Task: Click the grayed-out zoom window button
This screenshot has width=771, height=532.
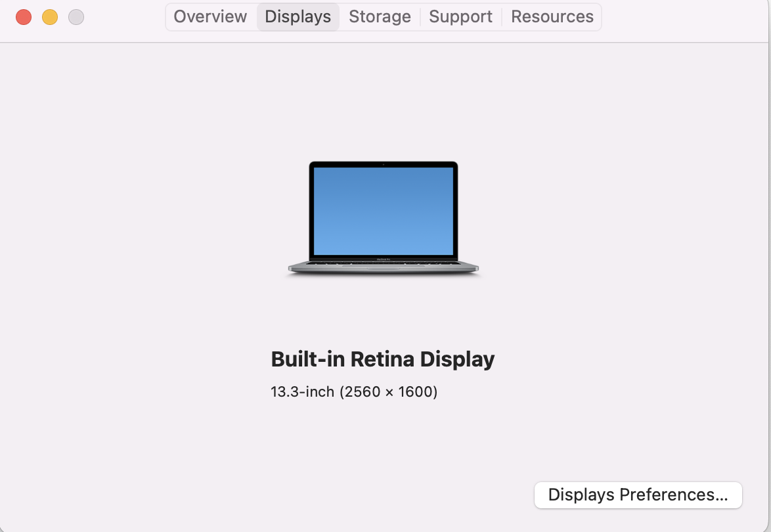Action: coord(76,17)
